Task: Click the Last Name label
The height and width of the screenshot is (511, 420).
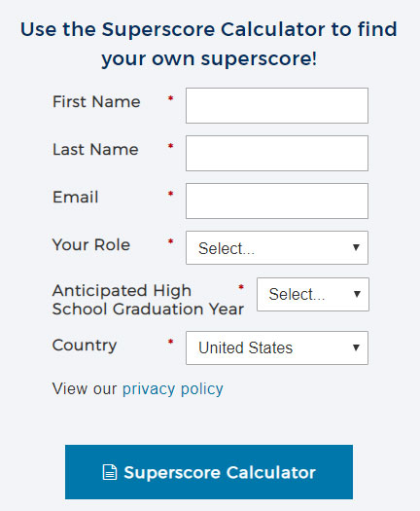Action: [x=95, y=150]
